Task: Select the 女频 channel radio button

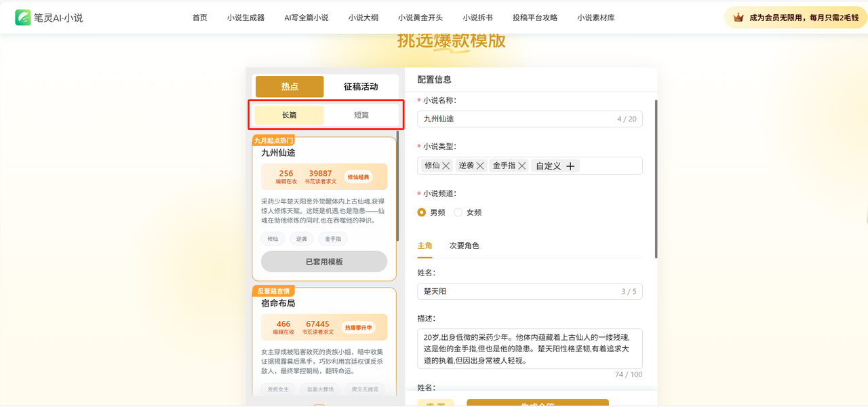Action: (x=458, y=212)
